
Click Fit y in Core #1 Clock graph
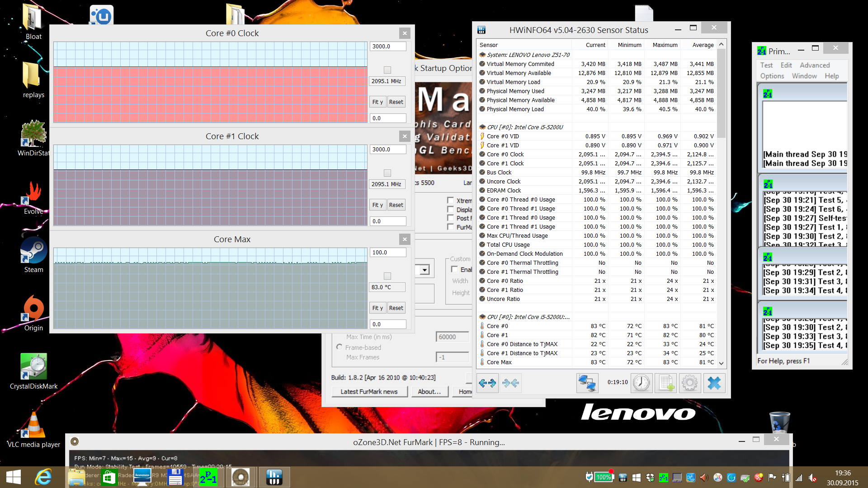pyautogui.click(x=377, y=205)
